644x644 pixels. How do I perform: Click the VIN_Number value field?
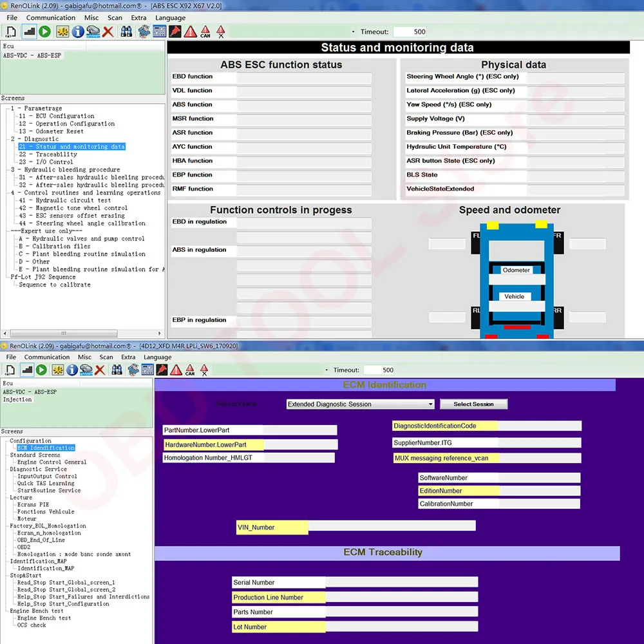click(392, 526)
